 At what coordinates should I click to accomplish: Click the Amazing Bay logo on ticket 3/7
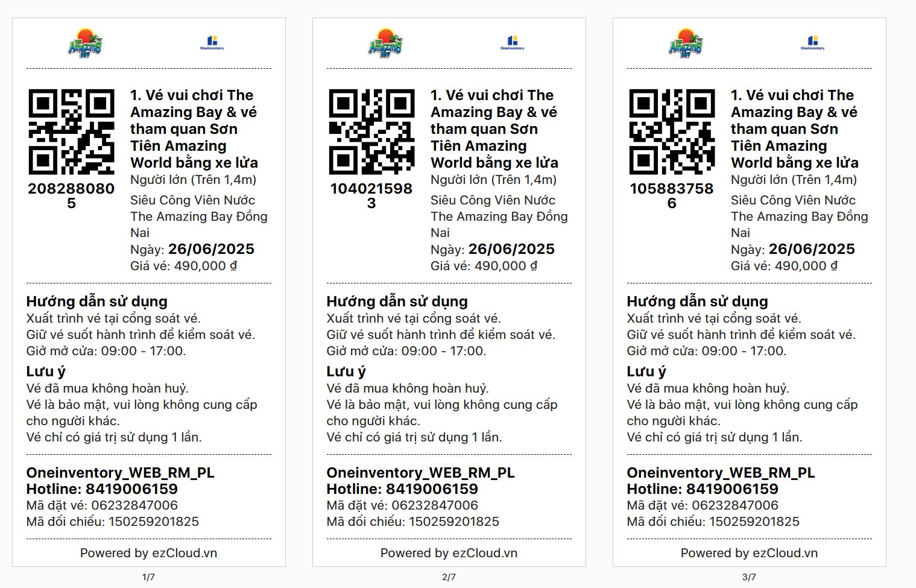click(x=686, y=43)
